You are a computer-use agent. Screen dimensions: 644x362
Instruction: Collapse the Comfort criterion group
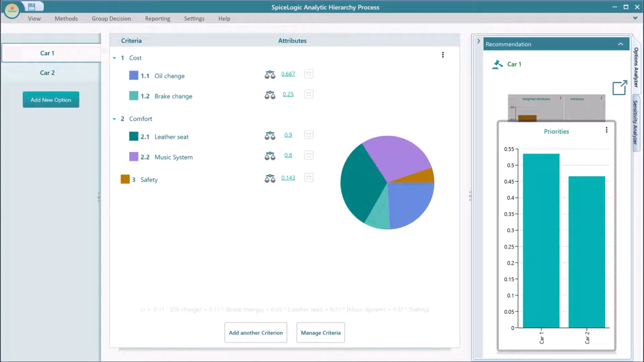pos(114,119)
